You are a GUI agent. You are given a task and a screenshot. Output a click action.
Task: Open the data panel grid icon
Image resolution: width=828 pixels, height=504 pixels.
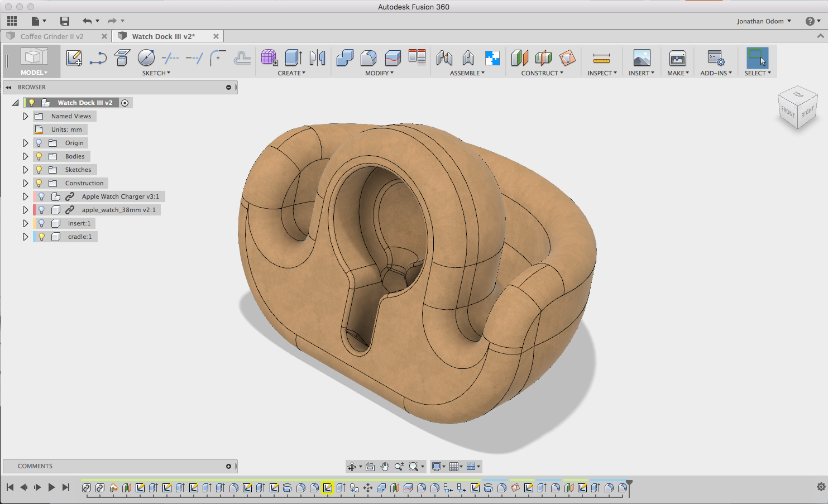[12, 21]
